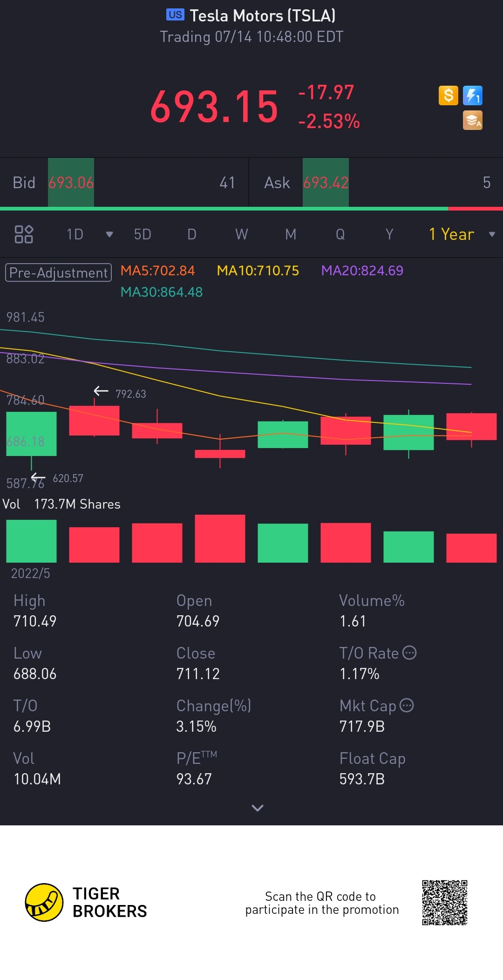The height and width of the screenshot is (980, 503).
Task: Switch to the D daily chart tab
Action: pyautogui.click(x=192, y=234)
